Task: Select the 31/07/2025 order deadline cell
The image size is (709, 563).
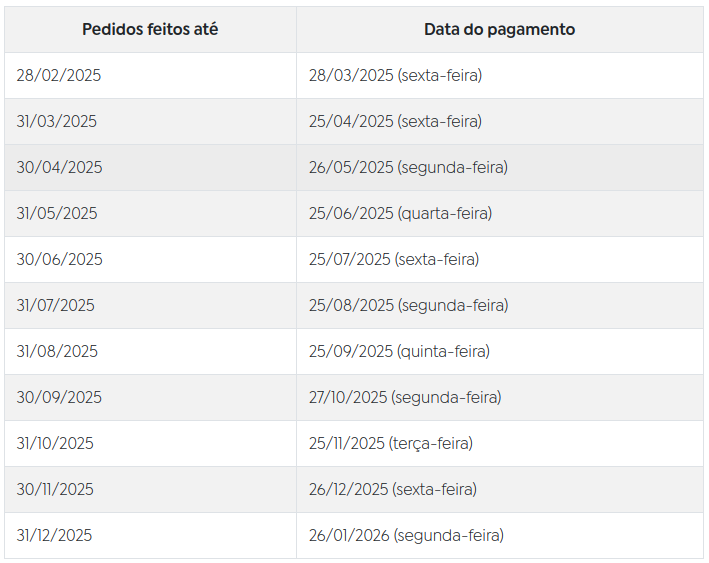Action: (56, 306)
